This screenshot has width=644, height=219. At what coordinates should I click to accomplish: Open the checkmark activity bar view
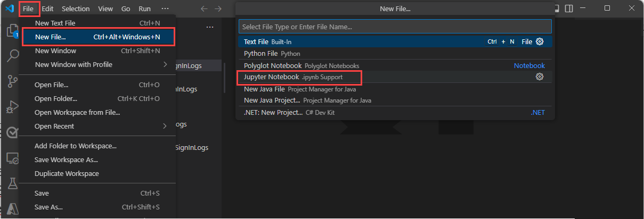[x=12, y=132]
